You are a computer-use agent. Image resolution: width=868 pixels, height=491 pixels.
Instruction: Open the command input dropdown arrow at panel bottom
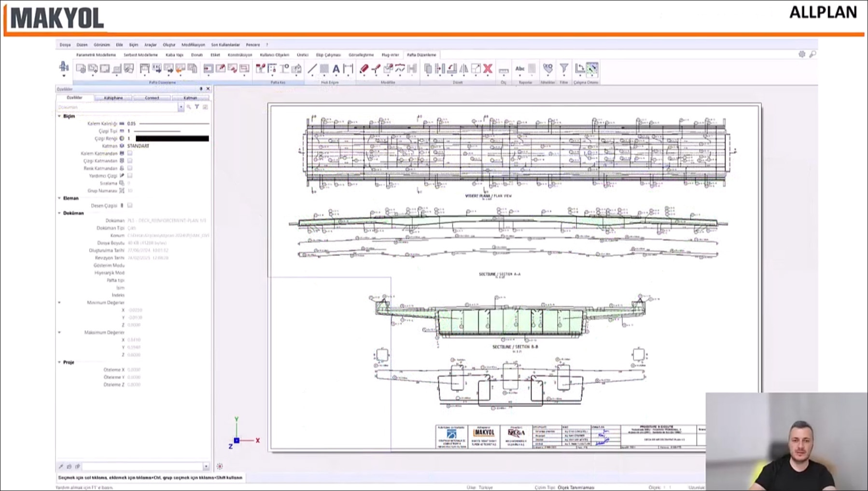pyautogui.click(x=206, y=466)
